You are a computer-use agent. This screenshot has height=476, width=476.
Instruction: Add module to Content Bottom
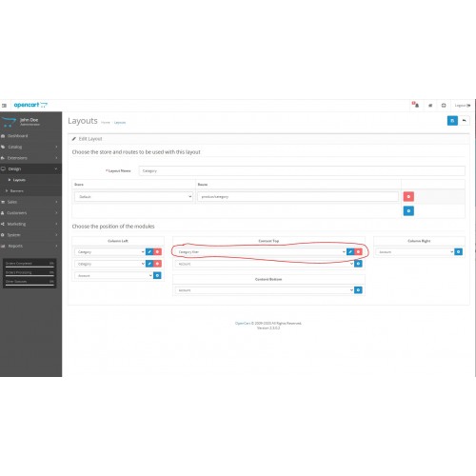click(358, 290)
